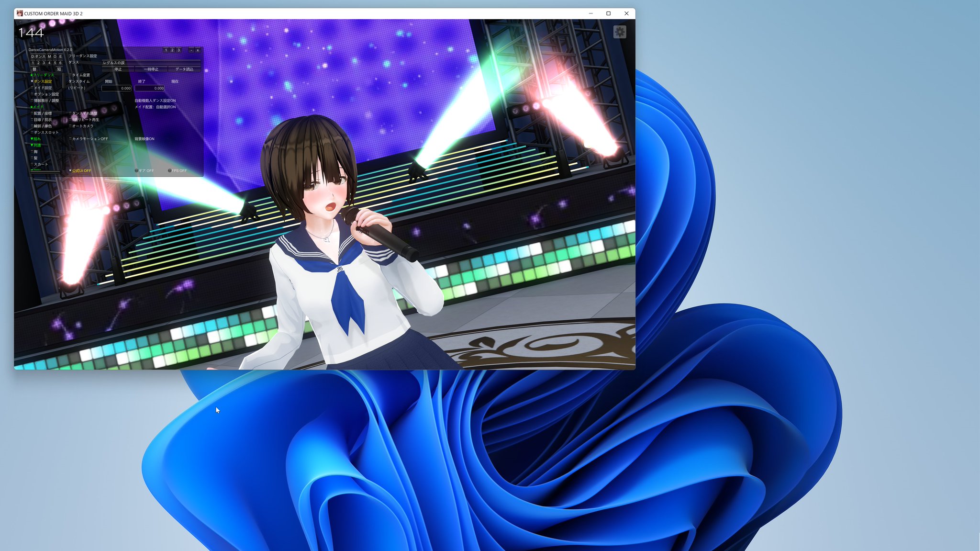Screen dimensions: 980x551
Task: Toggle the カメラモーションOFF checkbox
Action: [70, 139]
